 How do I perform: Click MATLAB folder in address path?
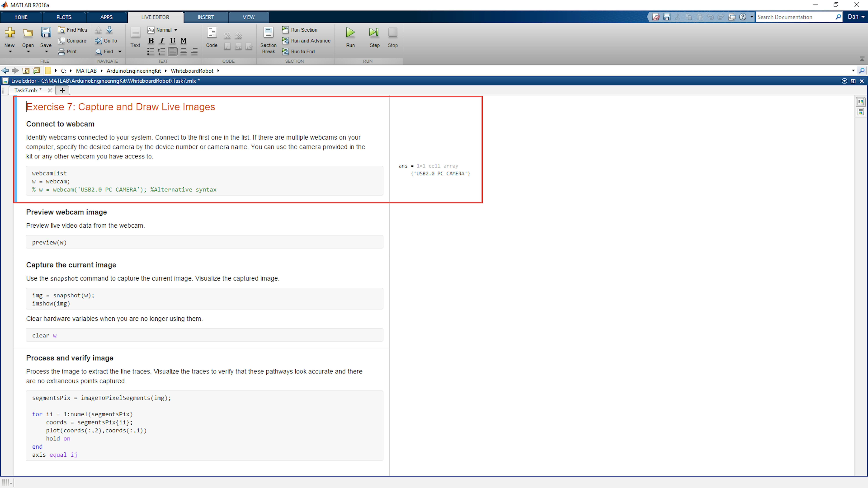(86, 71)
